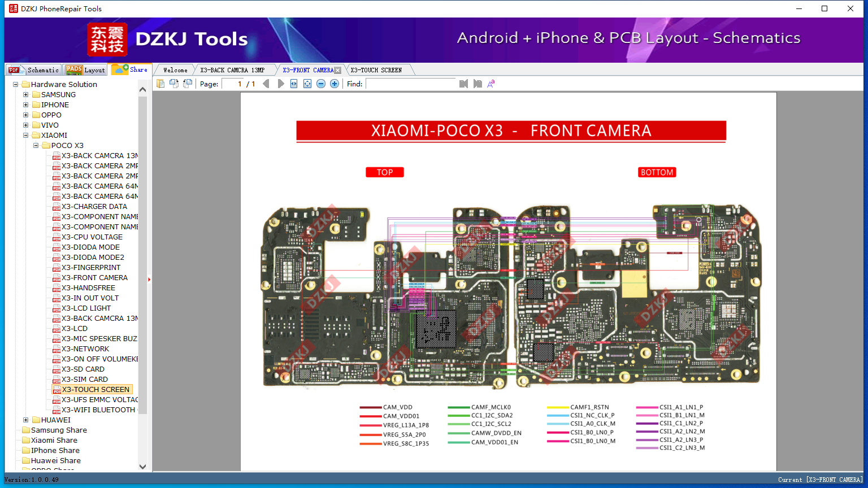Screen dimensions: 868x488
Task: Click the CAMF1_RSTN legend label
Action: point(589,407)
